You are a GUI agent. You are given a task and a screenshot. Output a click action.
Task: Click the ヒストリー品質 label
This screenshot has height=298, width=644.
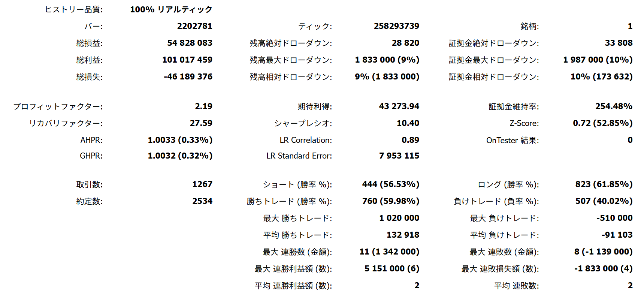74,10
